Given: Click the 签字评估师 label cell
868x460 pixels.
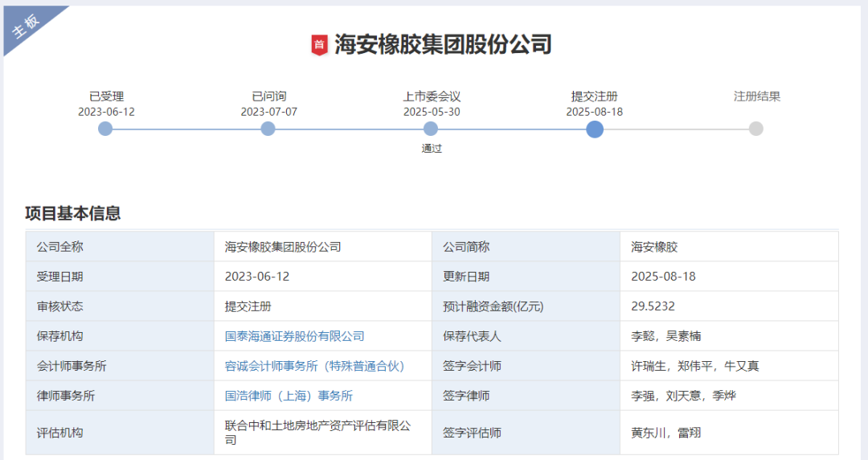Looking at the screenshot, I should pos(526,433).
